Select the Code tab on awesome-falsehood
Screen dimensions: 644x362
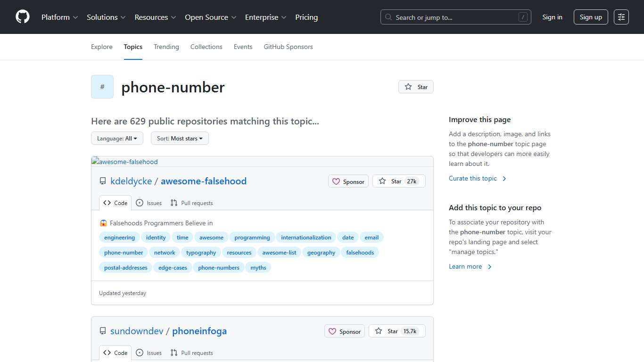pos(115,203)
